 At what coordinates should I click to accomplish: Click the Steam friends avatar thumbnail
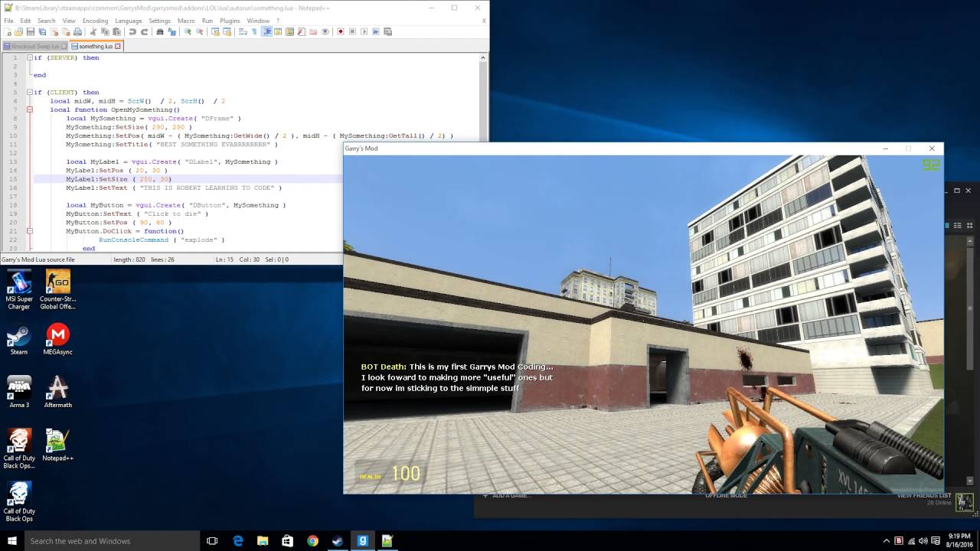pos(964,501)
